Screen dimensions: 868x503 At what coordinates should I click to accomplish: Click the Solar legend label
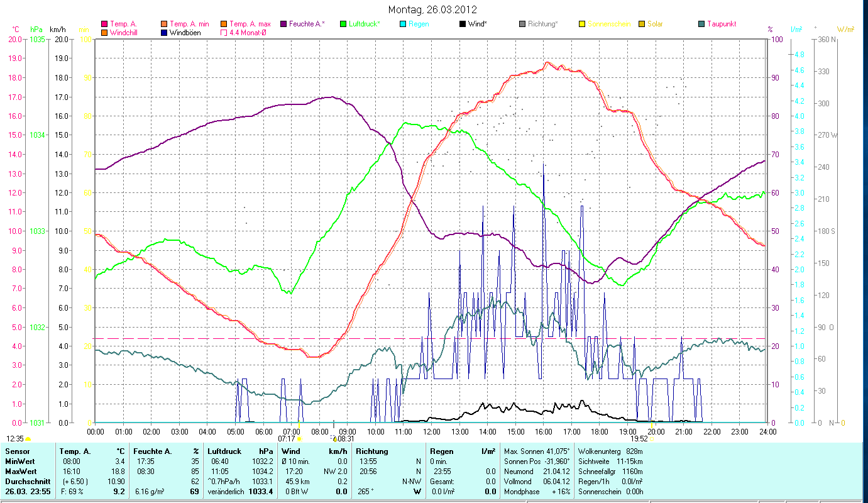click(655, 25)
